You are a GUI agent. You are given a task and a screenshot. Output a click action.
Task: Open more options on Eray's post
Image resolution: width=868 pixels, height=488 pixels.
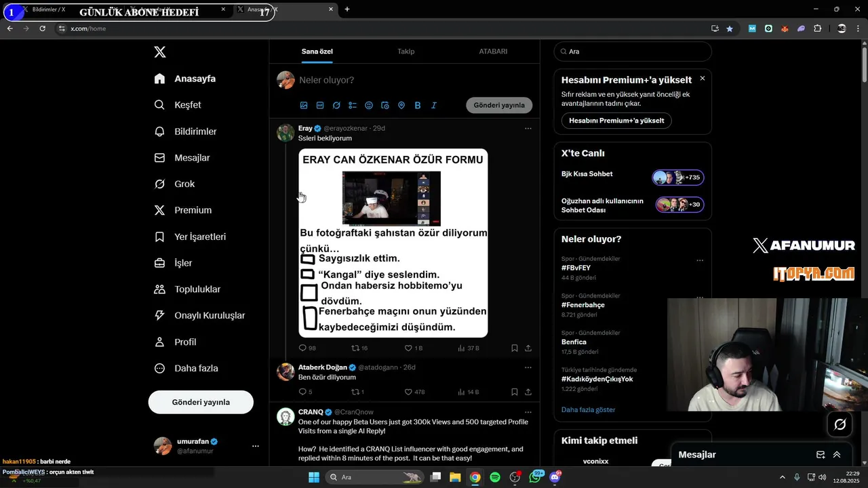(528, 128)
